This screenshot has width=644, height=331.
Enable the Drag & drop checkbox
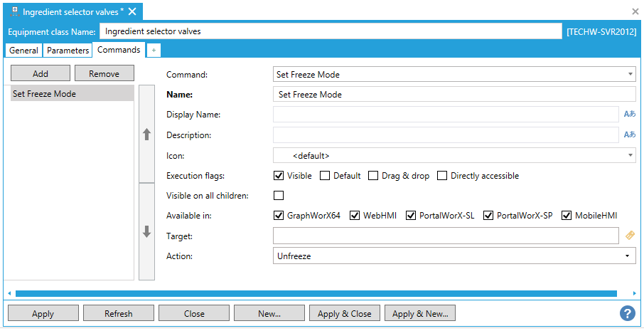[373, 176]
